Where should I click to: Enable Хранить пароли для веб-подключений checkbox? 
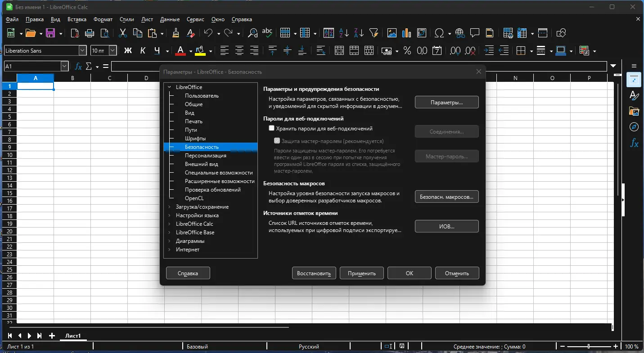[271, 129]
